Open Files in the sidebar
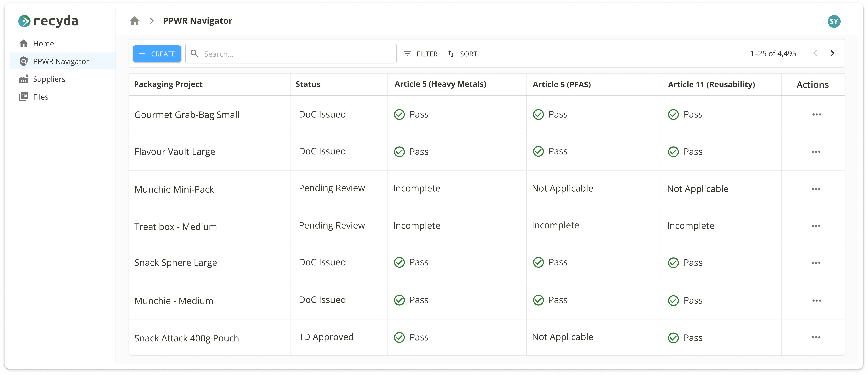Screen dimensions: 868x375 tap(63, 97)
